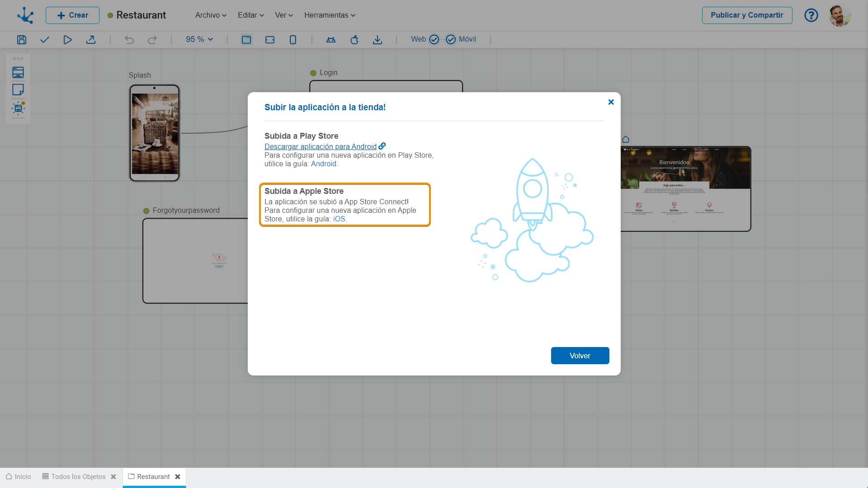Viewport: 868px width, 488px height.
Task: Select the tablet view icon
Action: pyautogui.click(x=270, y=40)
